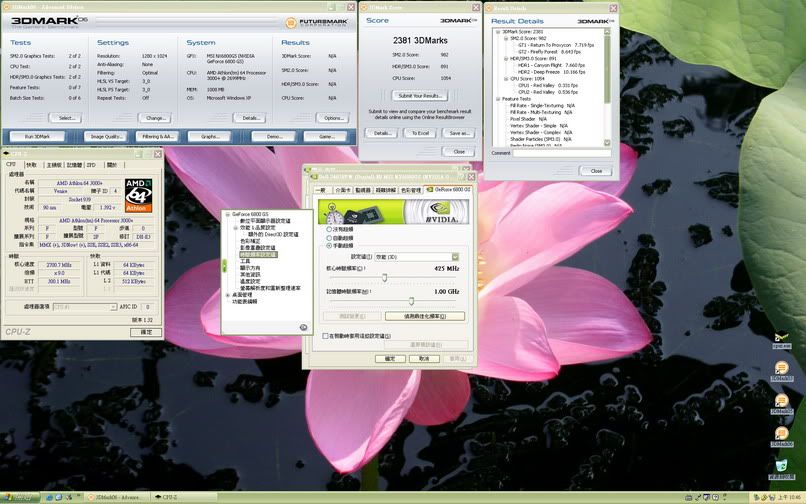Switch to the mainboard tab in CPU-Z
The height and width of the screenshot is (504, 806).
(x=54, y=165)
